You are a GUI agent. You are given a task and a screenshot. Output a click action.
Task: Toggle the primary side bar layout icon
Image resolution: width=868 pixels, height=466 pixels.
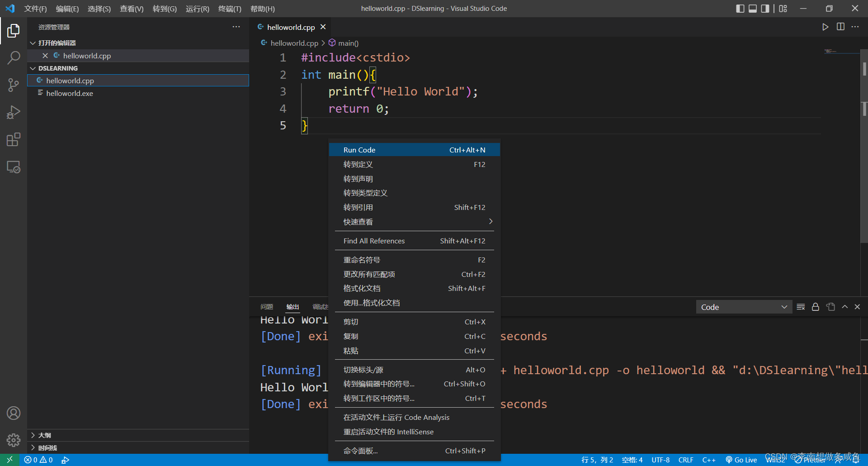click(740, 9)
